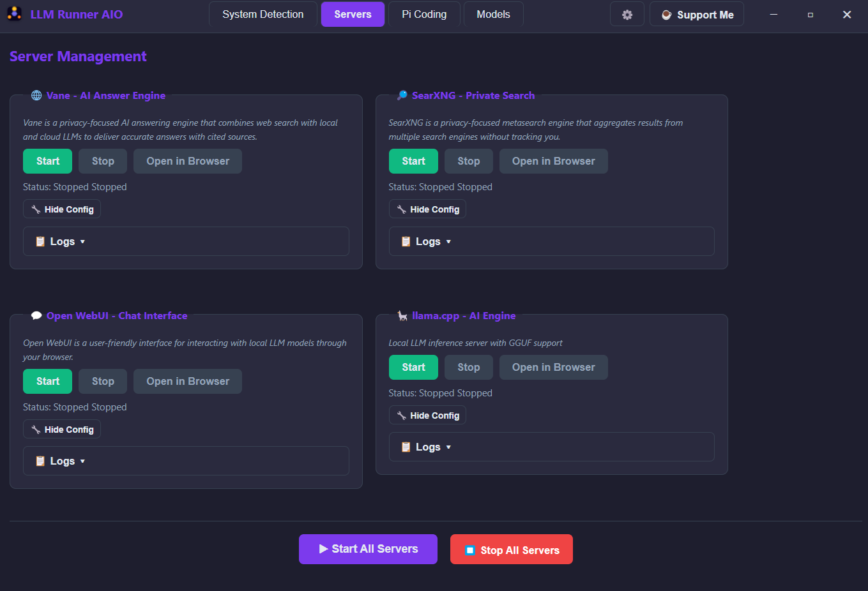Go to the Models tab

(494, 14)
